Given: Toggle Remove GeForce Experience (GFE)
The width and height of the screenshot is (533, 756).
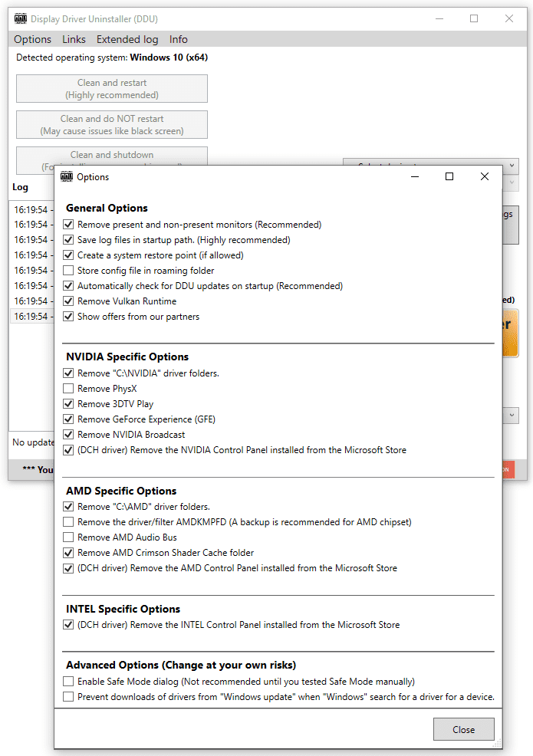Looking at the screenshot, I should [x=68, y=419].
